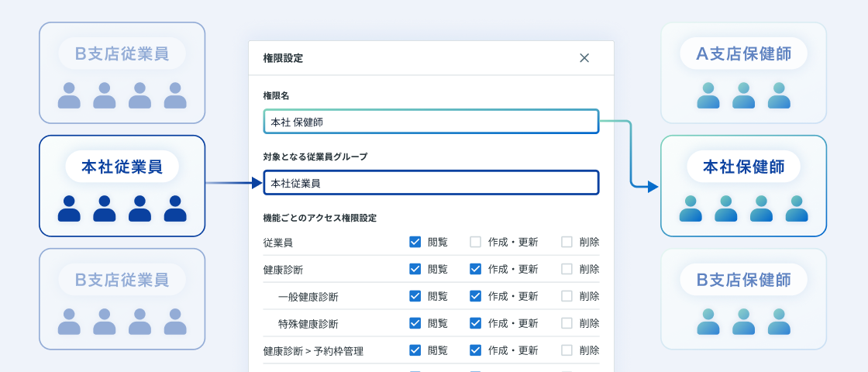This screenshot has height=372, width=868.
Task: Check 削除 for 予約枠管理 row
Action: click(x=567, y=350)
